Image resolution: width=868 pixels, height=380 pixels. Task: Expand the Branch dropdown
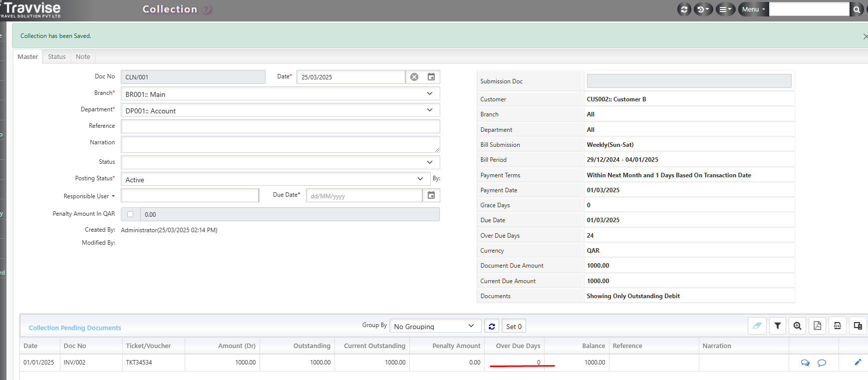(x=430, y=93)
